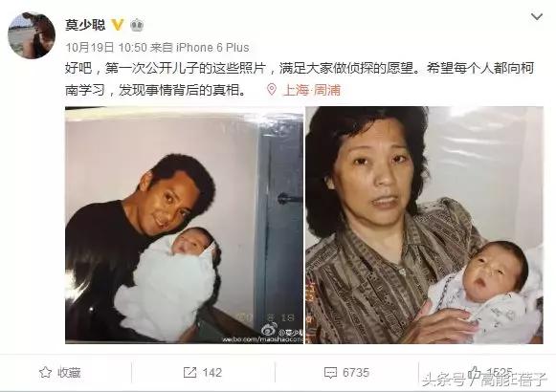Open the 6735 comments list
This screenshot has width=556, height=392.
point(356,373)
